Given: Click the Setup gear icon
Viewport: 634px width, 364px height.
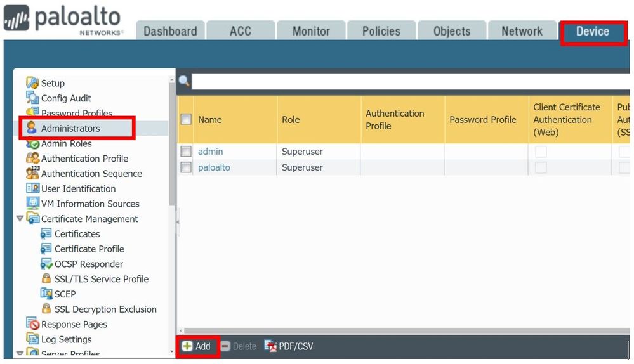Looking at the screenshot, I should [32, 83].
